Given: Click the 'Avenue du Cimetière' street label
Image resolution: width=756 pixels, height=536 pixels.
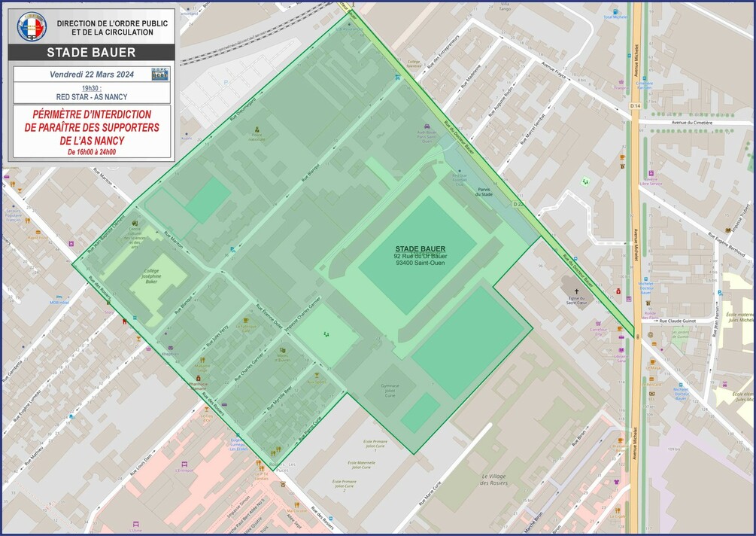Looking at the screenshot, I should pyautogui.click(x=693, y=123).
